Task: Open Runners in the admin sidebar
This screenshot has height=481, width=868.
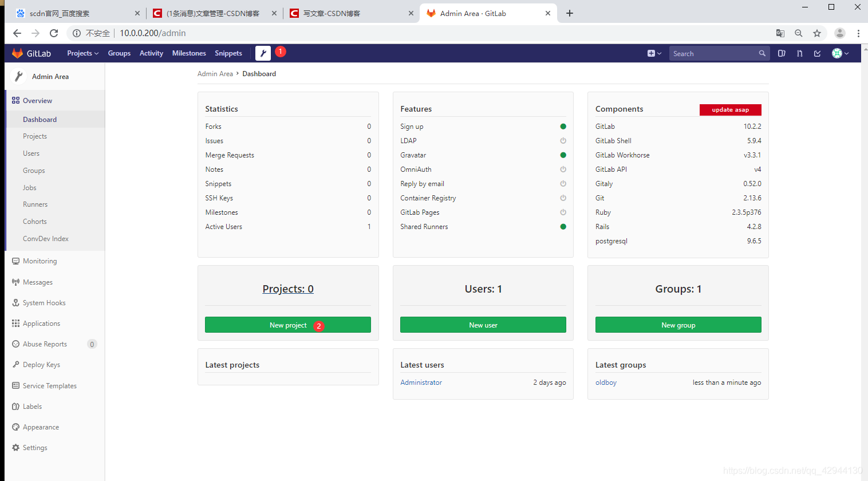Action: coord(35,204)
